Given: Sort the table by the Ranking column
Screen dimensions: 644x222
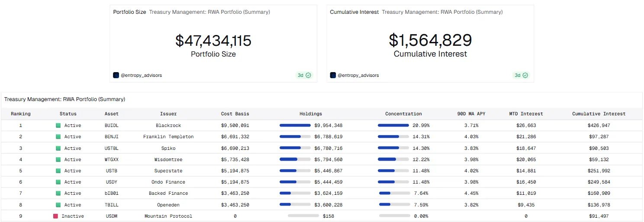Looking at the screenshot, I should pos(21,114).
